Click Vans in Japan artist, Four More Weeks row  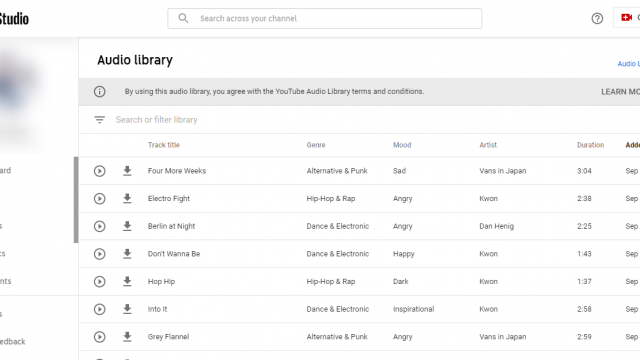[x=502, y=171]
